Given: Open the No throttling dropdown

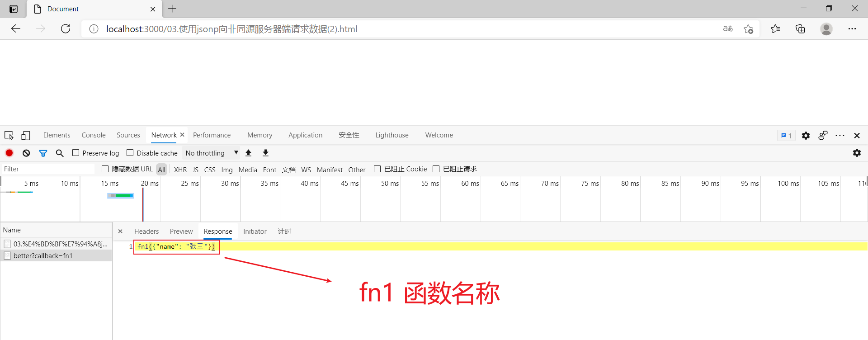Looking at the screenshot, I should pos(212,153).
